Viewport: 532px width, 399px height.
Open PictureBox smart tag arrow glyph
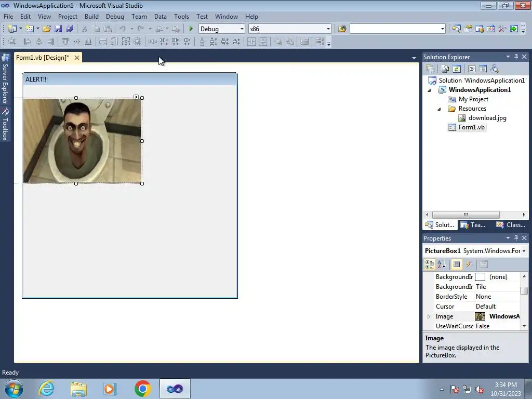136,97
